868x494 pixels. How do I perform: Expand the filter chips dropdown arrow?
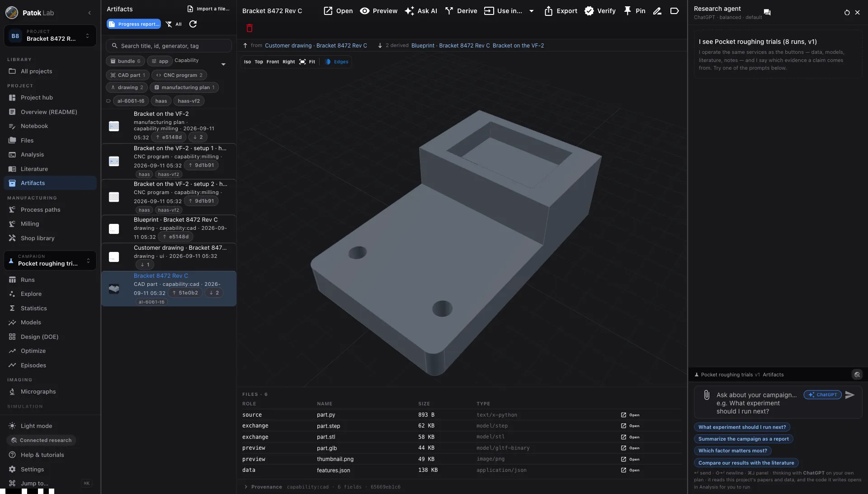223,65
